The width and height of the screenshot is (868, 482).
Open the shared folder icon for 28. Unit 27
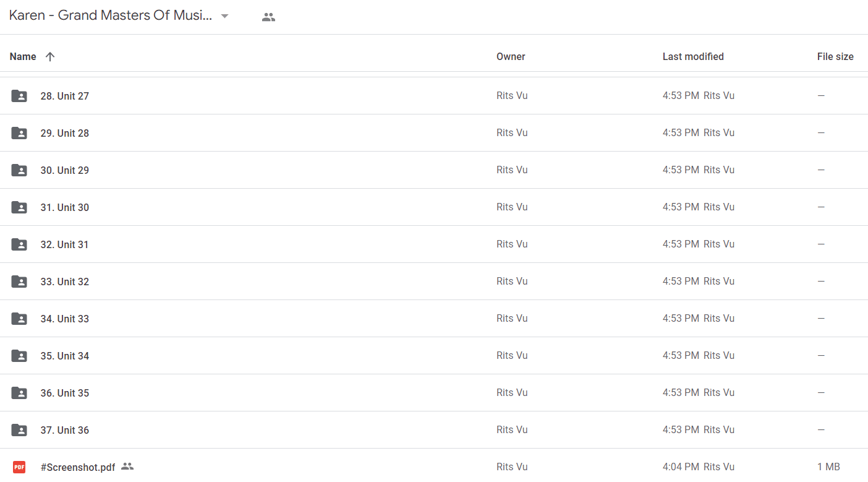tap(19, 96)
